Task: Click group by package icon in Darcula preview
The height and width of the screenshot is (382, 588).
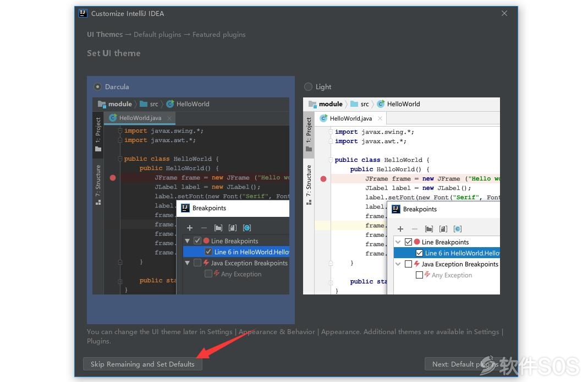Action: [218, 228]
